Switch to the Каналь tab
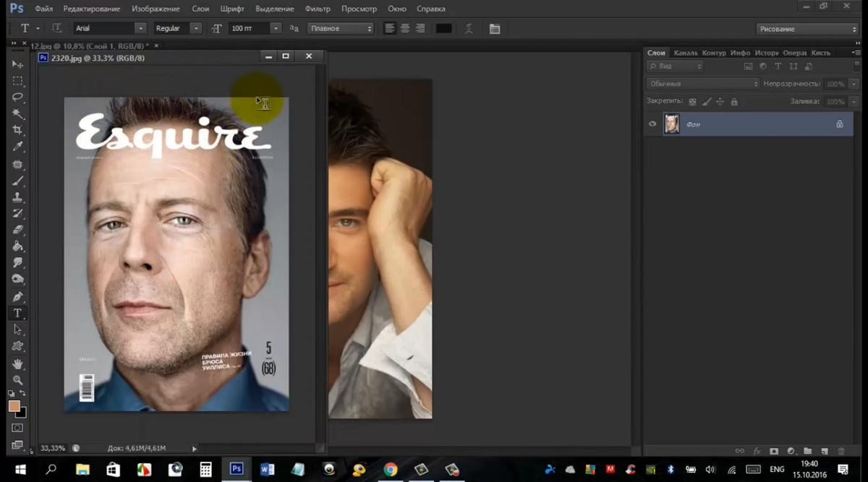Image resolution: width=868 pixels, height=482 pixels. point(686,53)
